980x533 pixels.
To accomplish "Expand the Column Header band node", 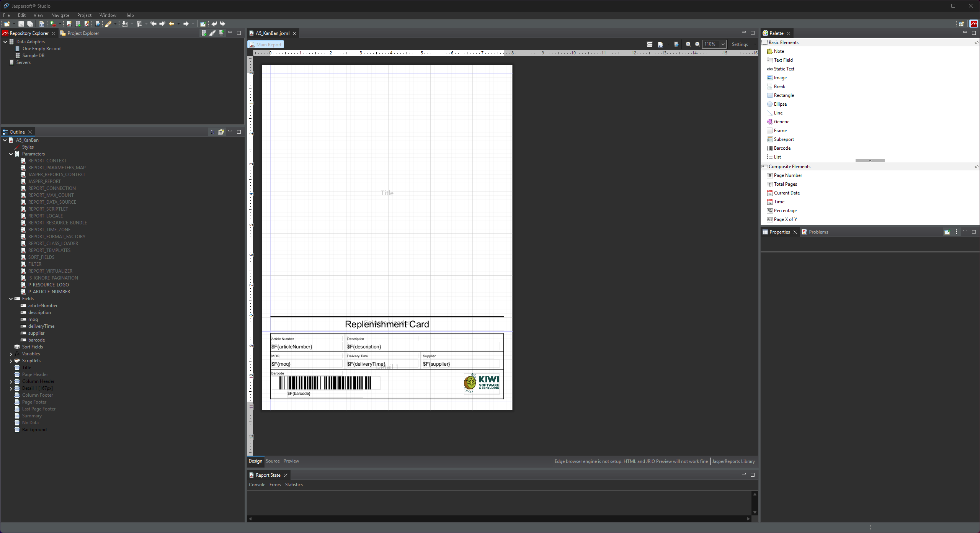I will (11, 382).
